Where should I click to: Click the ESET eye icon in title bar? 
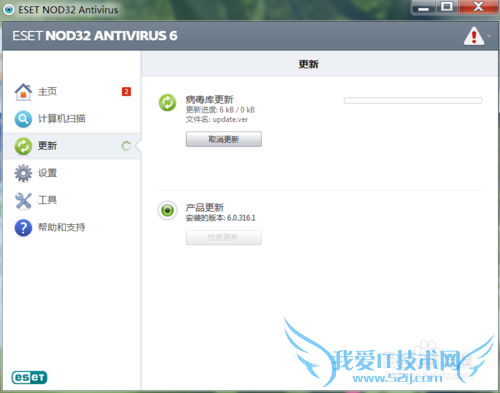(9, 10)
